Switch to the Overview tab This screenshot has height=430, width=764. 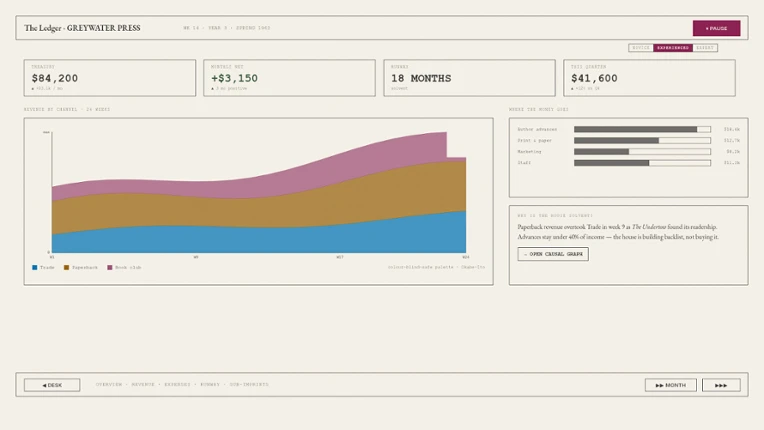(109, 385)
